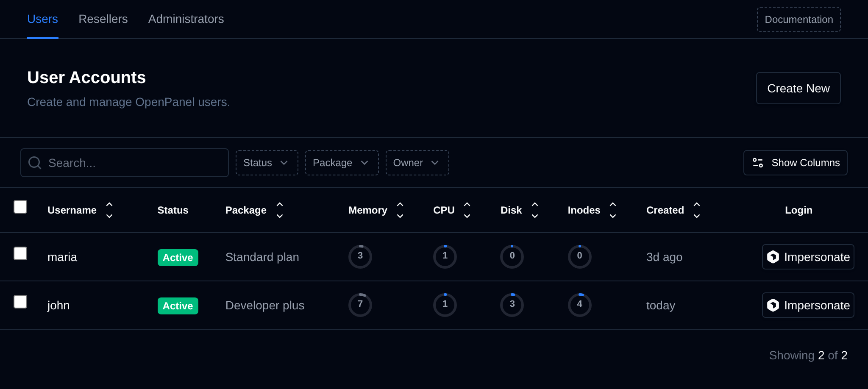Click the Developer plus package cell
Image resolution: width=868 pixels, height=389 pixels.
tap(265, 306)
